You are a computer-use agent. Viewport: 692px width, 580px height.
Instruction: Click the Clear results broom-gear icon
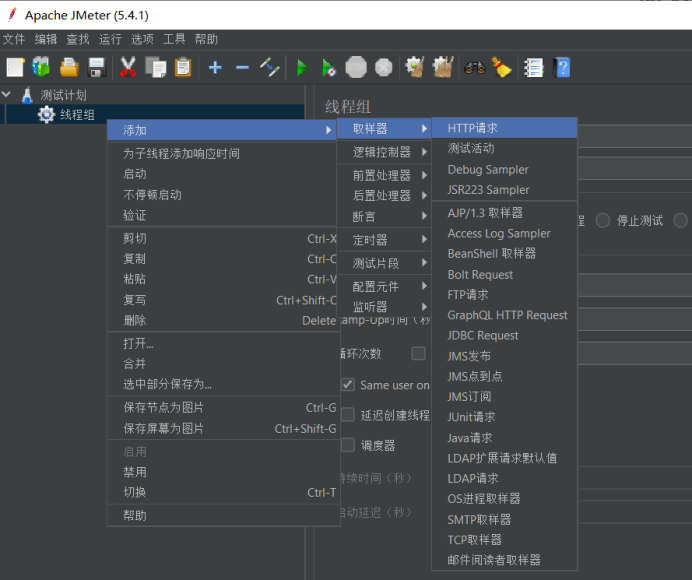pos(415,68)
